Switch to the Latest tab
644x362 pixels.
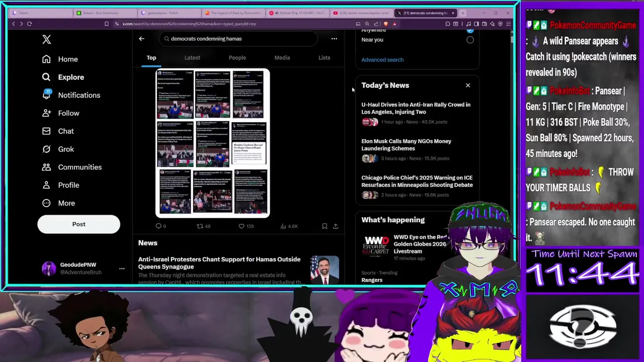pos(192,58)
